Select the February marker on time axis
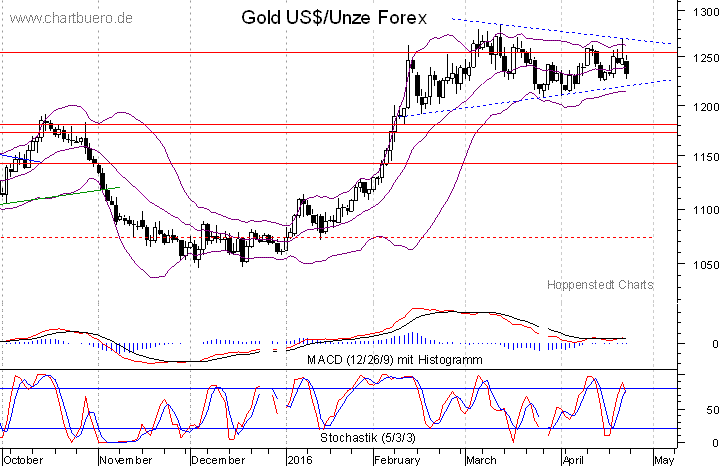 (x=398, y=459)
